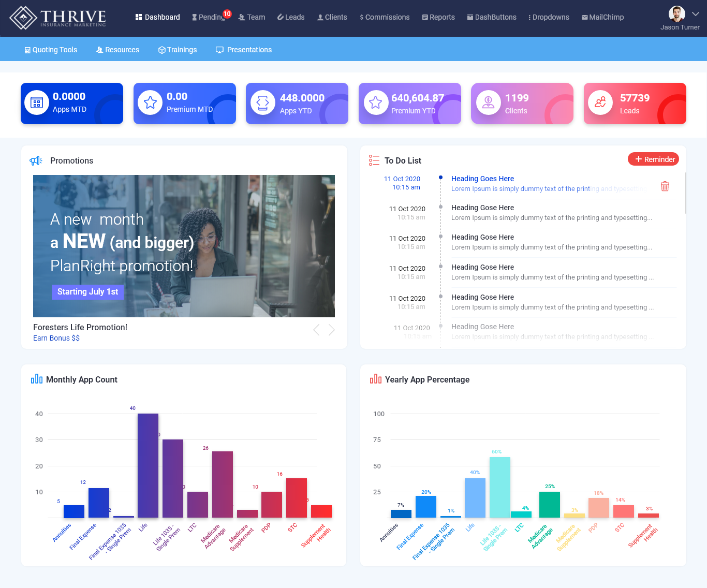Screen dimensions: 707x588
Task: Open the 640,604.87 Premium YTD card
Action: [x=410, y=104]
